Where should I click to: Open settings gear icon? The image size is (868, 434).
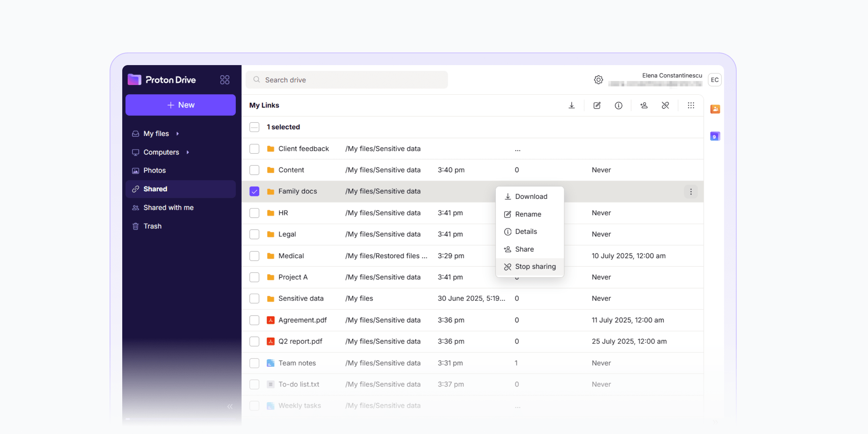click(598, 80)
